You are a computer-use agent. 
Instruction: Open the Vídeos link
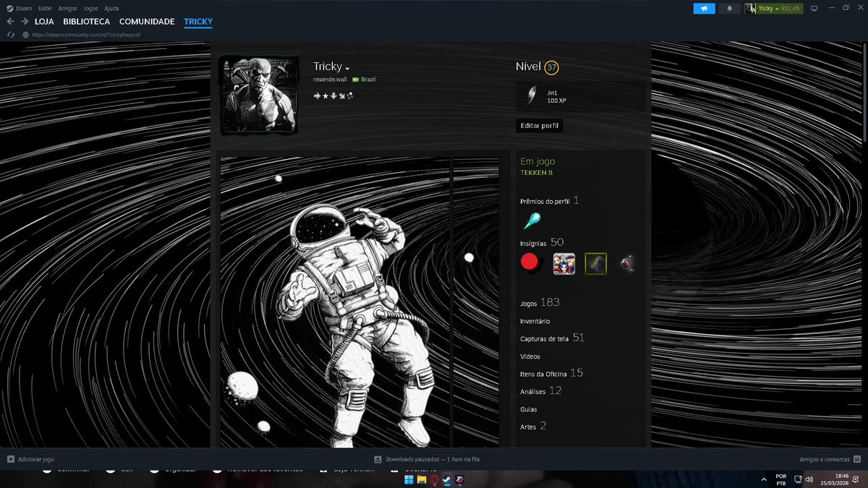[530, 356]
